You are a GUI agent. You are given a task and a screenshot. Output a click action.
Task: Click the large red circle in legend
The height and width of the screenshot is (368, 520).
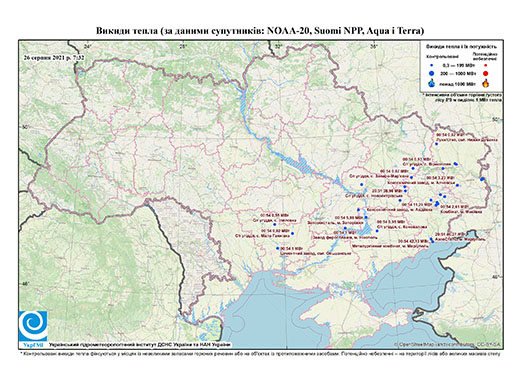point(485,73)
